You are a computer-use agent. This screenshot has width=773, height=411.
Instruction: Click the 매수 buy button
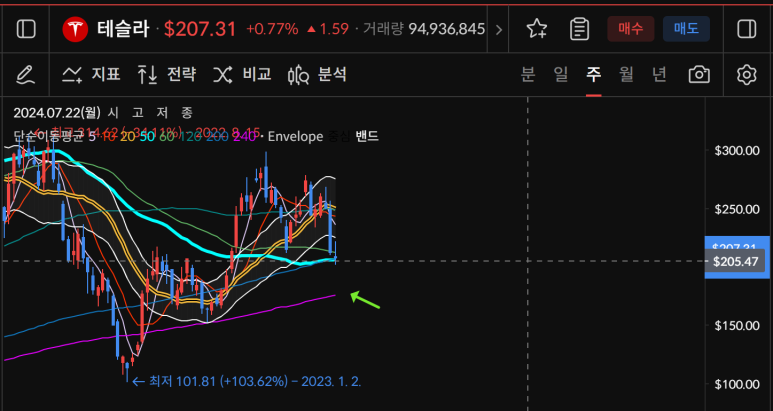pyautogui.click(x=631, y=29)
